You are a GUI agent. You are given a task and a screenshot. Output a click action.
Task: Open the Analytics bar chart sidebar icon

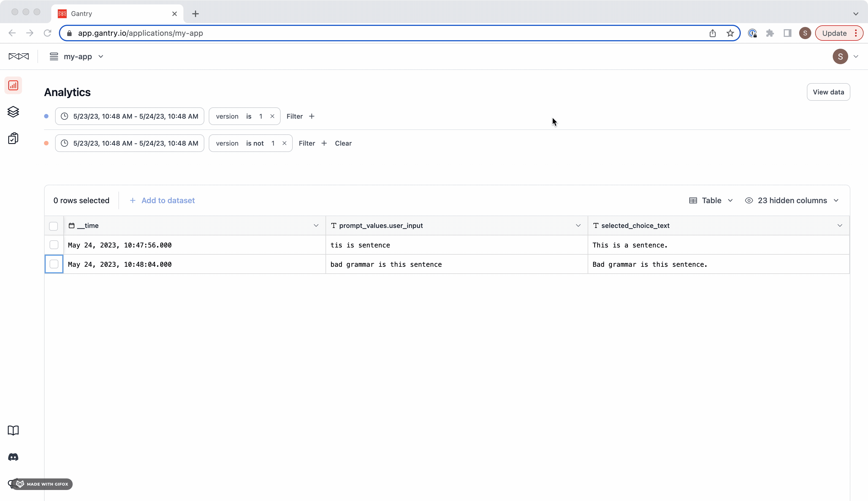pos(13,85)
